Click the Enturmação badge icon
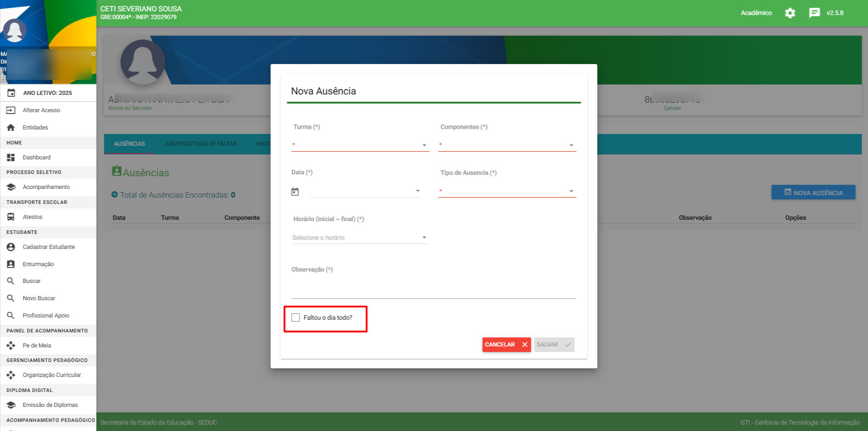Viewport: 868px width, 431px height. pos(11,264)
